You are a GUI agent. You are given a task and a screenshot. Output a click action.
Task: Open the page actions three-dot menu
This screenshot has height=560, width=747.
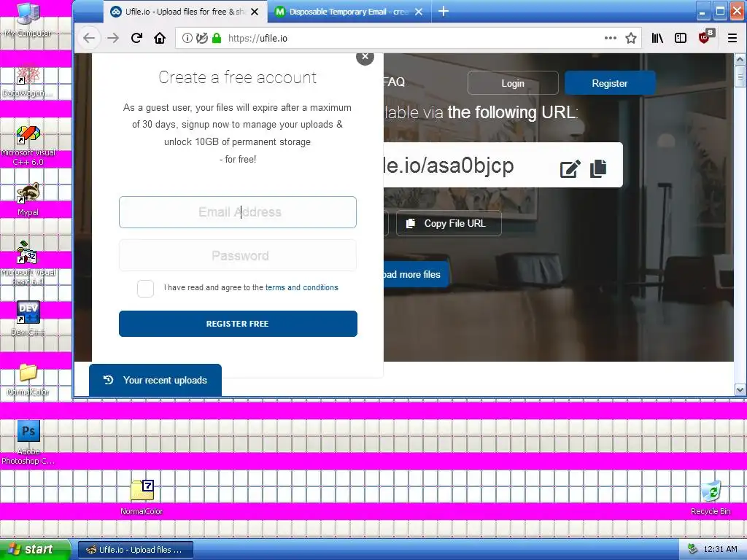(x=611, y=38)
